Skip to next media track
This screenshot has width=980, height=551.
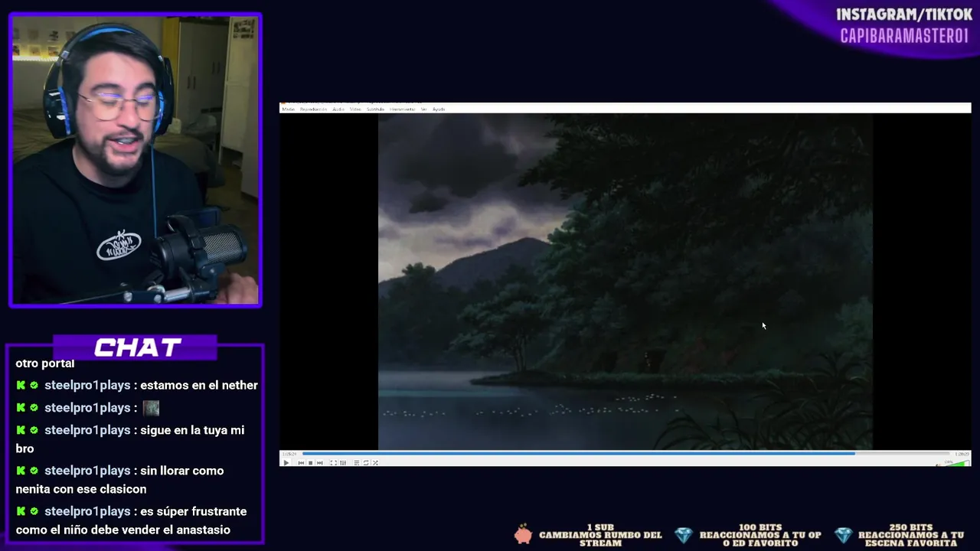pos(319,462)
